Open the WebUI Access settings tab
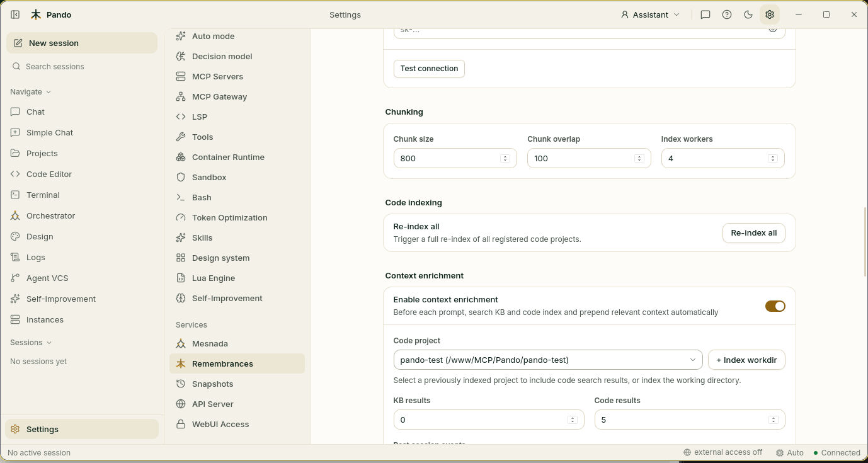The image size is (868, 463). tap(237, 424)
